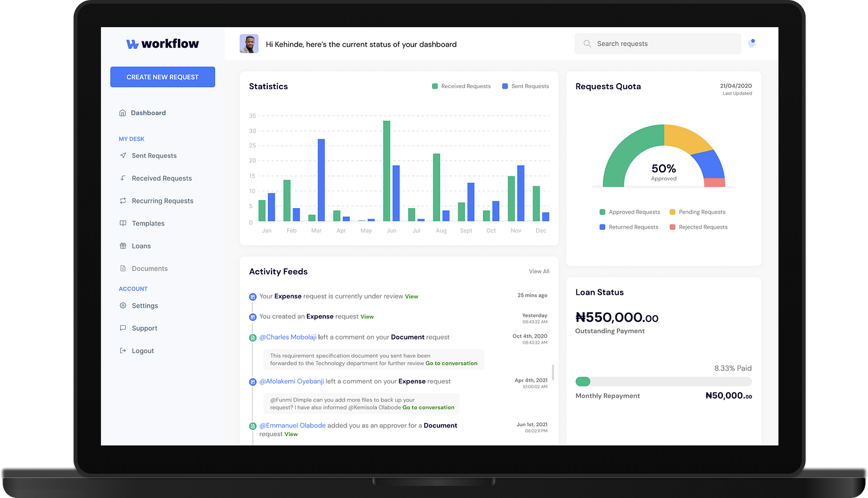Screen dimensions: 868x498
Task: Click the Sent Requests paper plane icon
Action: (123, 155)
